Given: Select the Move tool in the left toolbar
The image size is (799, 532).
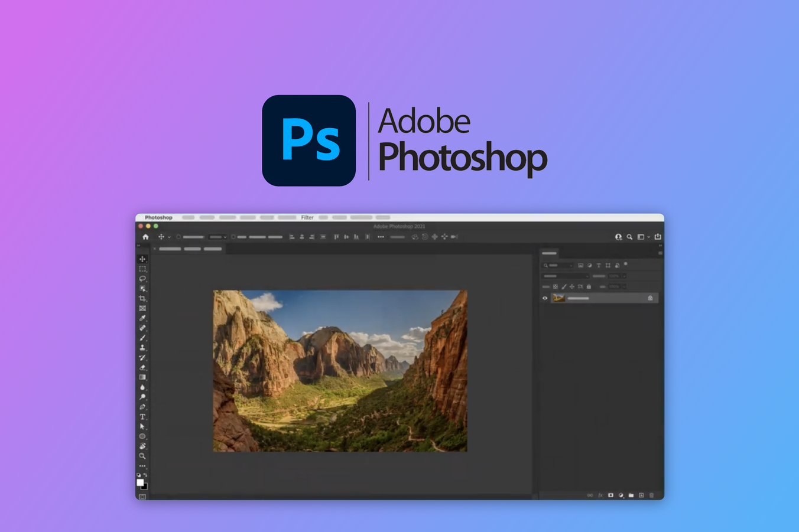Looking at the screenshot, I should 142,259.
